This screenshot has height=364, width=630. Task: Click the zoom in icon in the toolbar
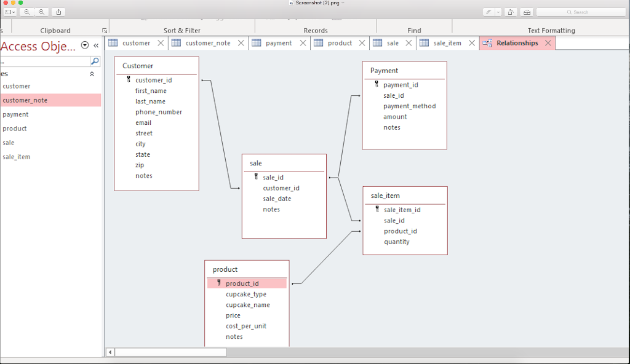coord(41,12)
